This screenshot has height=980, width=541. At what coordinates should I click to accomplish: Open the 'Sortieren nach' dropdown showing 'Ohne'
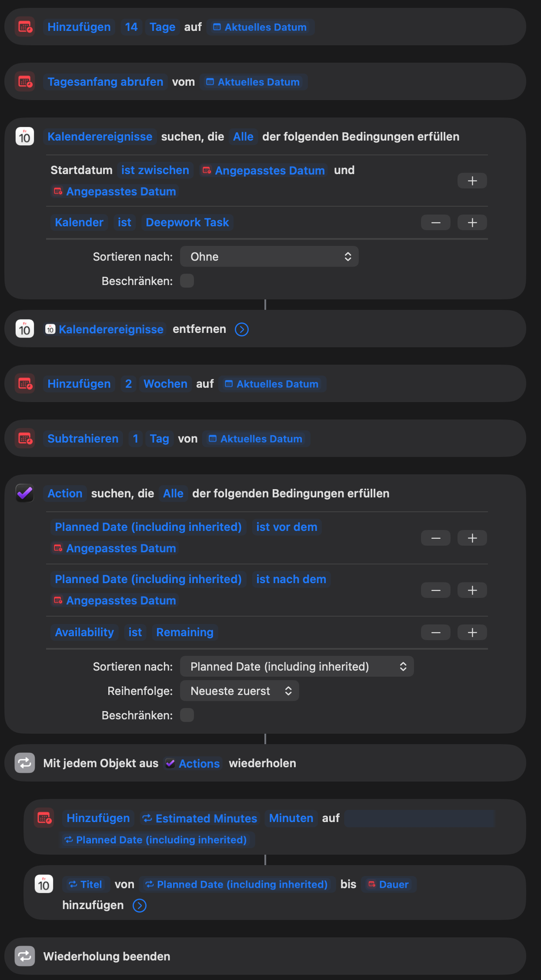[269, 257]
